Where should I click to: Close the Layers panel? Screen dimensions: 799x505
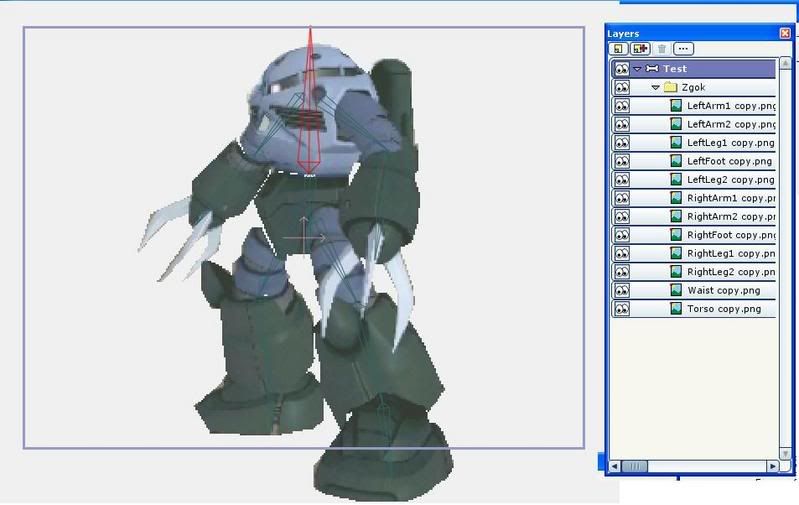click(785, 33)
